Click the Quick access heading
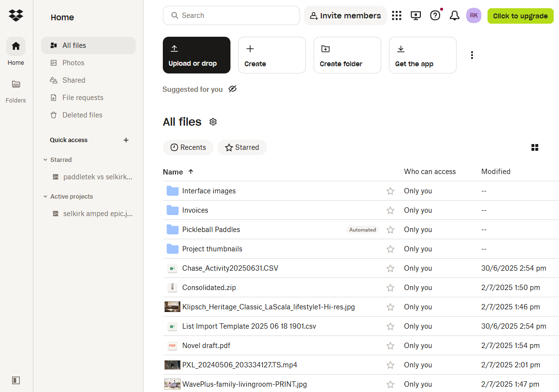This screenshot has width=559, height=392. (x=69, y=140)
